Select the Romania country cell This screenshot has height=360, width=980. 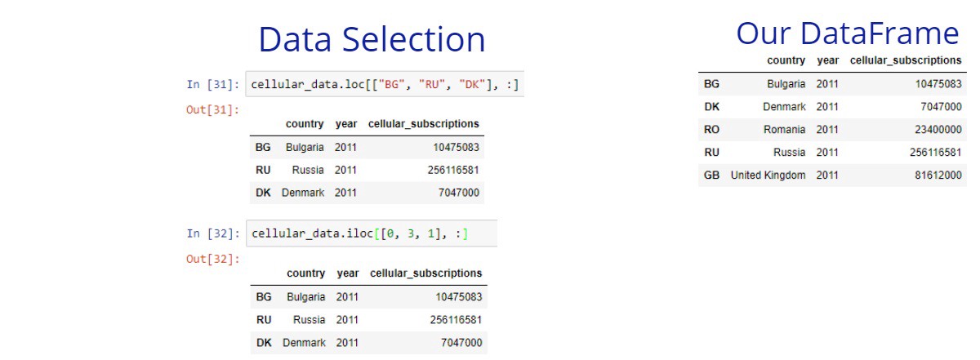(x=784, y=129)
